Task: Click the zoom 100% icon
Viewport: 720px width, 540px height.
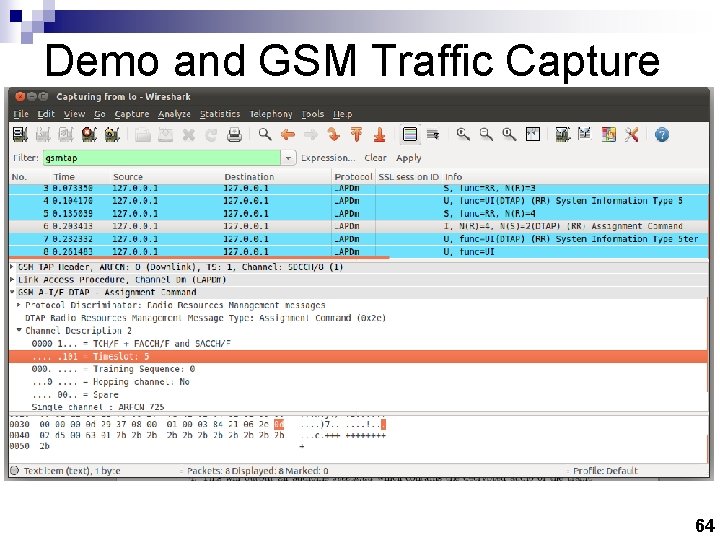Action: click(509, 134)
